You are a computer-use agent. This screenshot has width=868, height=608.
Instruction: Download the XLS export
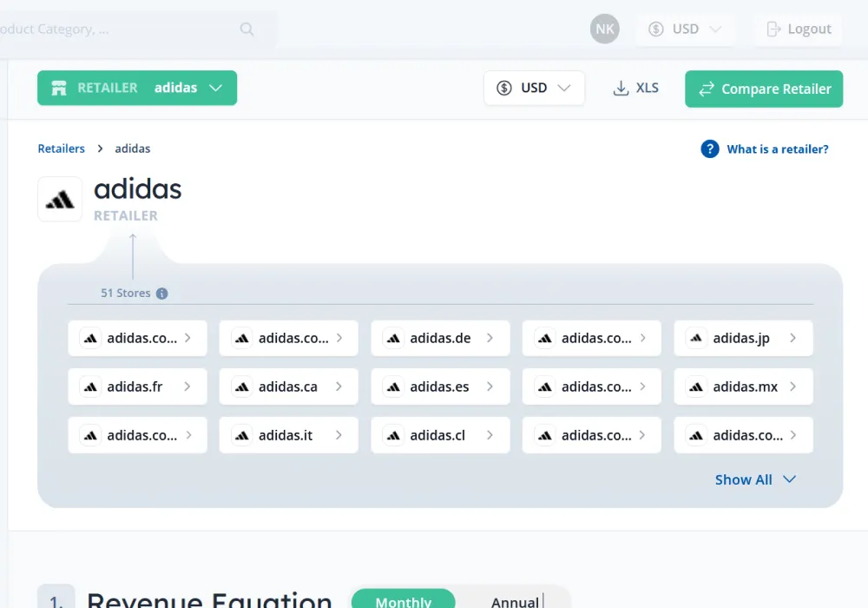[635, 89]
